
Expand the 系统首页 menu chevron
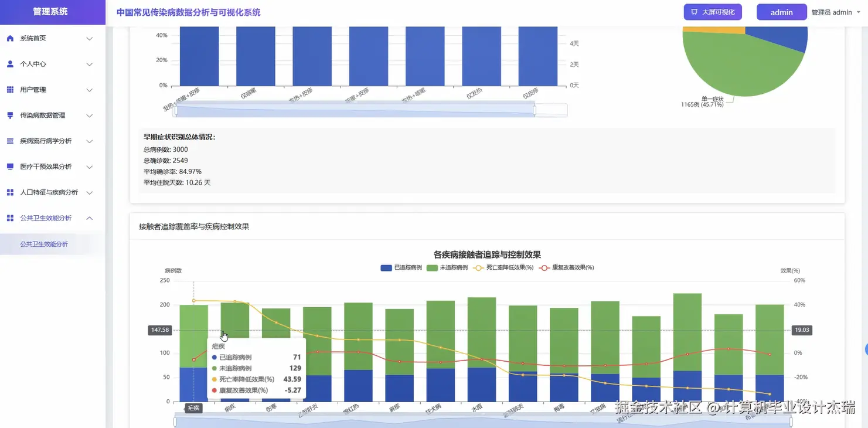point(90,39)
